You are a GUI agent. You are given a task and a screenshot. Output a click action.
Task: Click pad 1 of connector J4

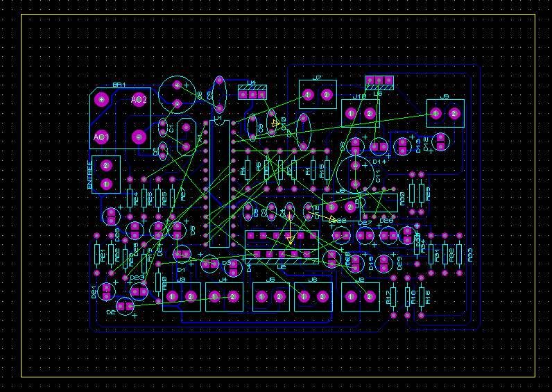pos(214,296)
